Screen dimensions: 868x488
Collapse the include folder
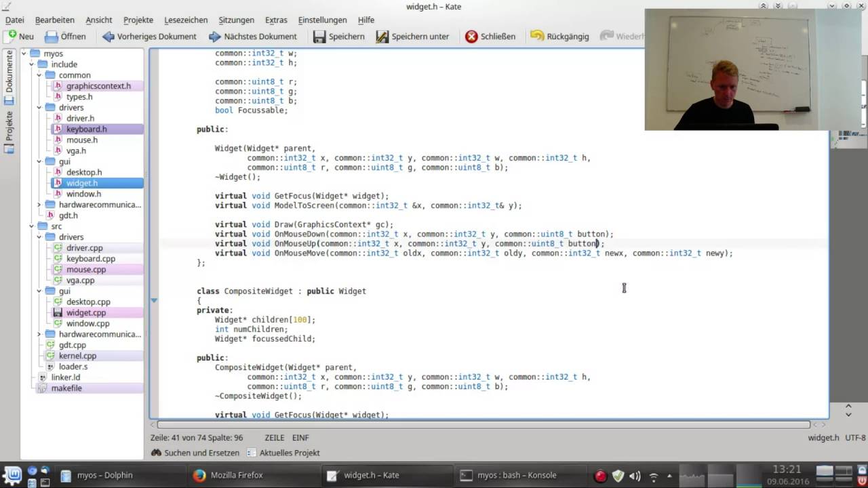(31, 64)
